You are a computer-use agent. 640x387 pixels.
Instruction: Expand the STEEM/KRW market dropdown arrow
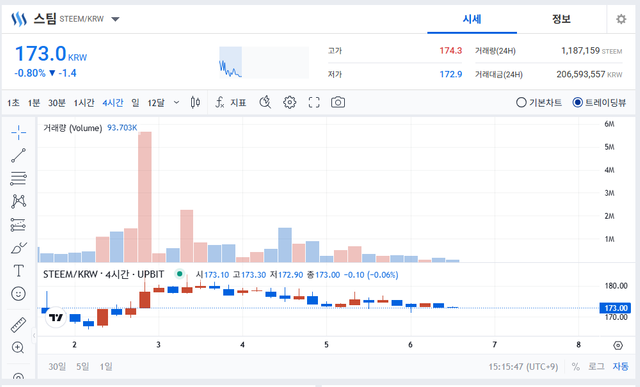[x=116, y=19]
